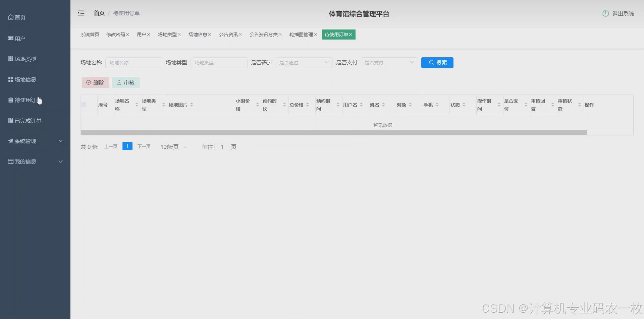This screenshot has width=644, height=319.
Task: Select the 首页 home icon in sidebar
Action: point(10,17)
